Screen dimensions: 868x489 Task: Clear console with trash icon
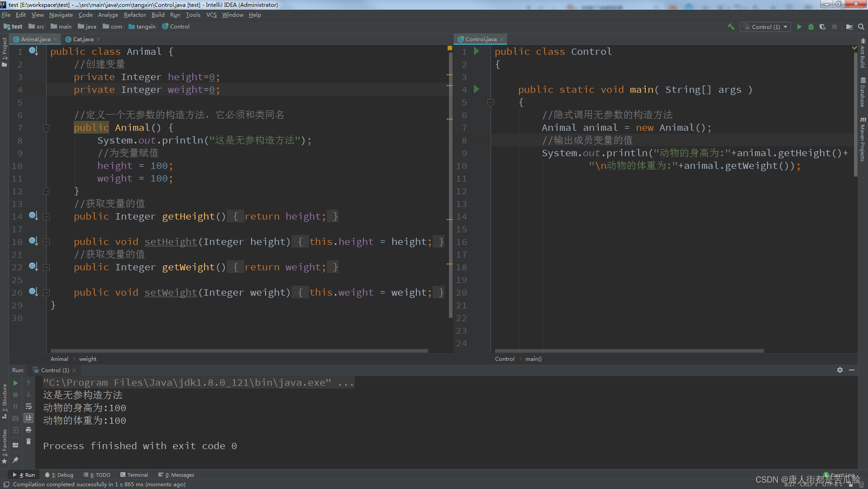(x=29, y=441)
